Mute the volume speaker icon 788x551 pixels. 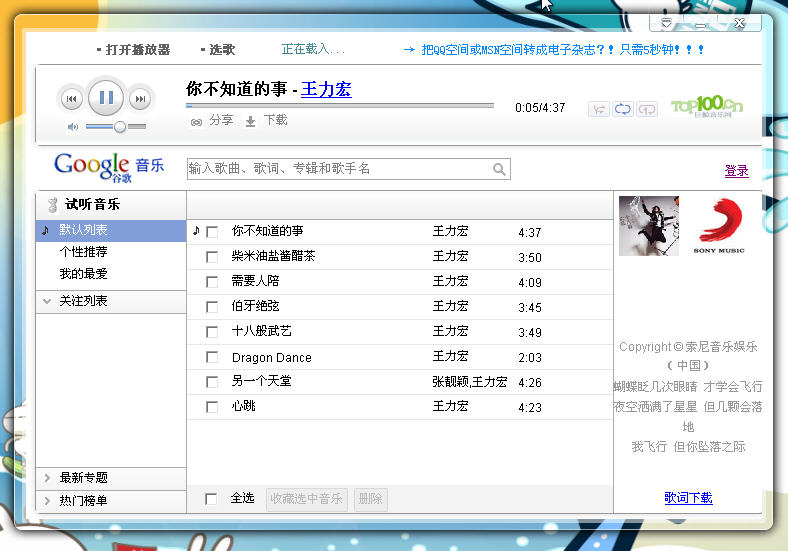click(73, 127)
